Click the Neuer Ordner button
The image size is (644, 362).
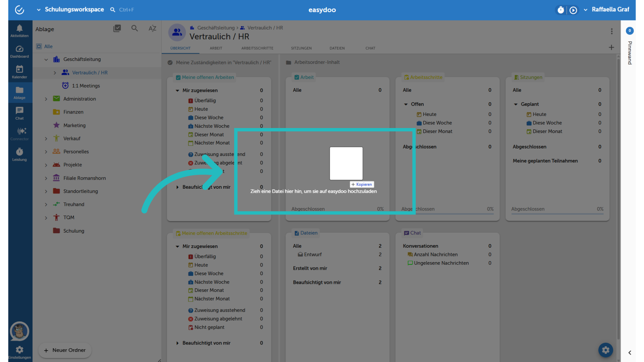pos(65,350)
